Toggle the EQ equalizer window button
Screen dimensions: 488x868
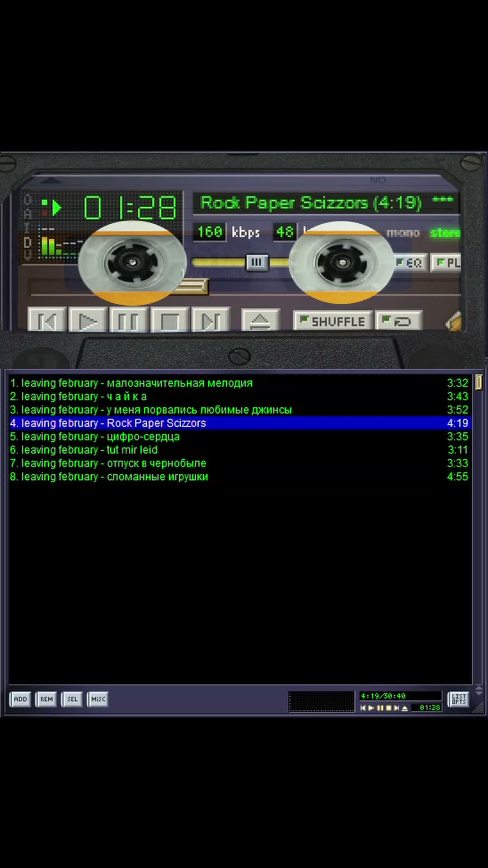[x=409, y=263]
